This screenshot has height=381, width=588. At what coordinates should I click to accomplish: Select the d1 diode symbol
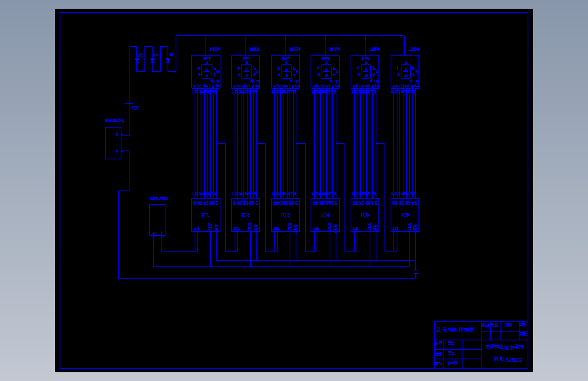click(168, 61)
